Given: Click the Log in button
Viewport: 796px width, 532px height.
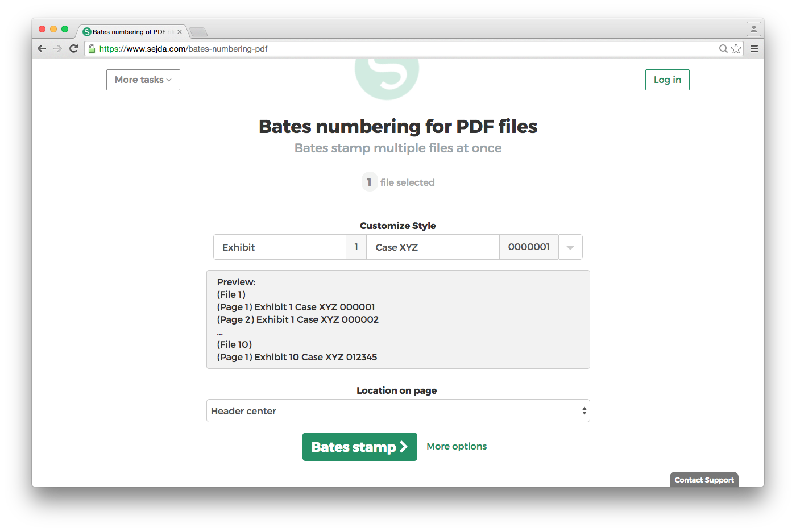Looking at the screenshot, I should 667,80.
